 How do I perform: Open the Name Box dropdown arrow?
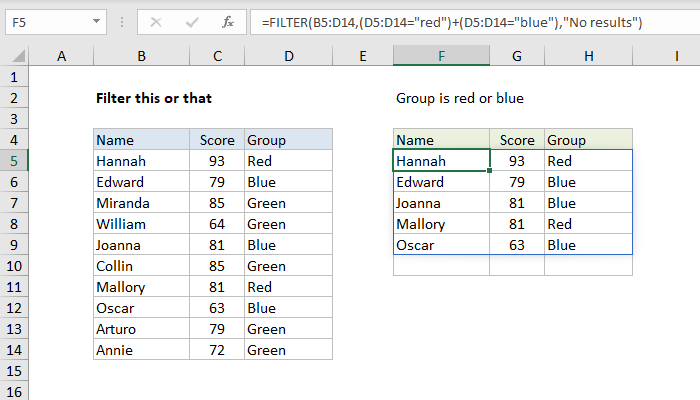(x=96, y=21)
